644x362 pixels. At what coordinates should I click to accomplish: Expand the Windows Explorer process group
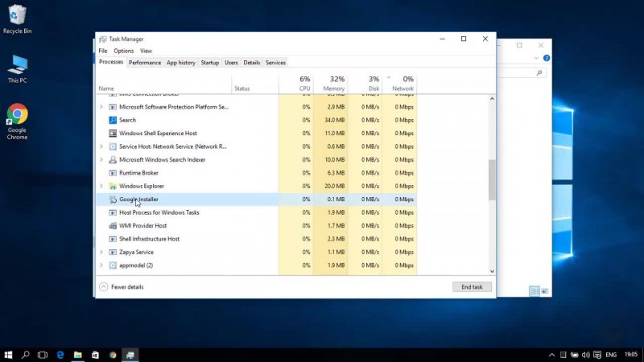101,186
